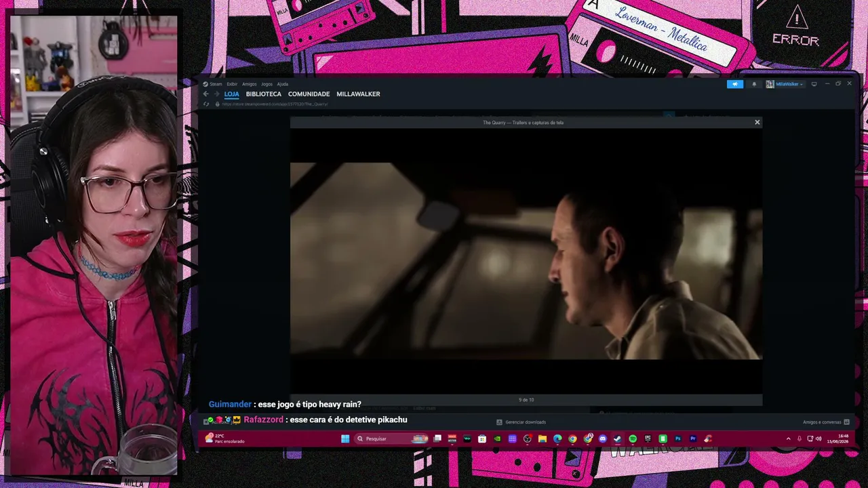This screenshot has width=868, height=488.
Task: Click the '9 de 10' image counter
Action: click(x=526, y=400)
